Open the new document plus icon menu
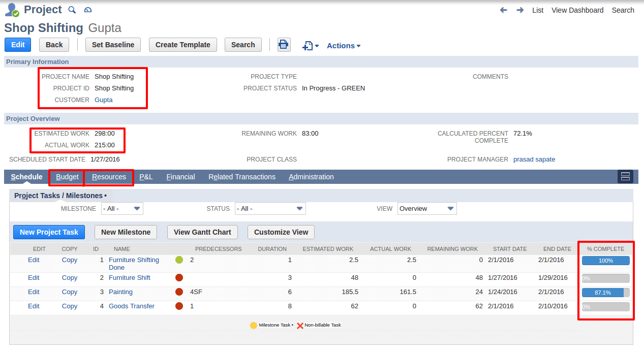Screen dimensions: 644x353 pos(310,46)
